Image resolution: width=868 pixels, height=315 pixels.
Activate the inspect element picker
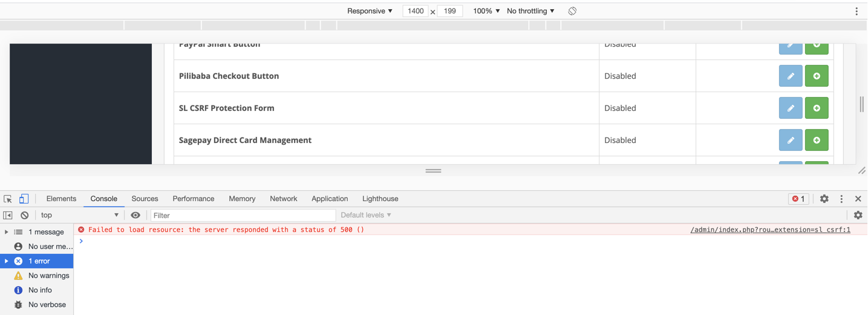pyautogui.click(x=8, y=199)
